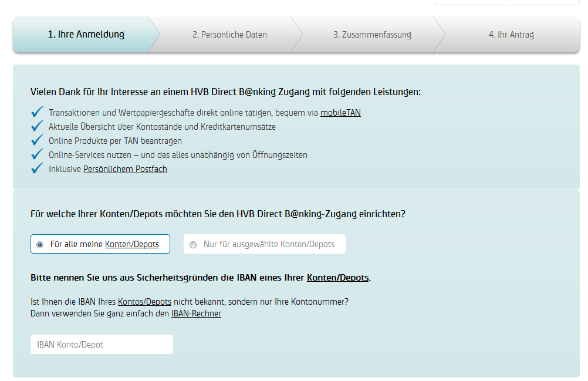
Task: Go to step 2. Persönliche Daten
Action: tap(229, 35)
